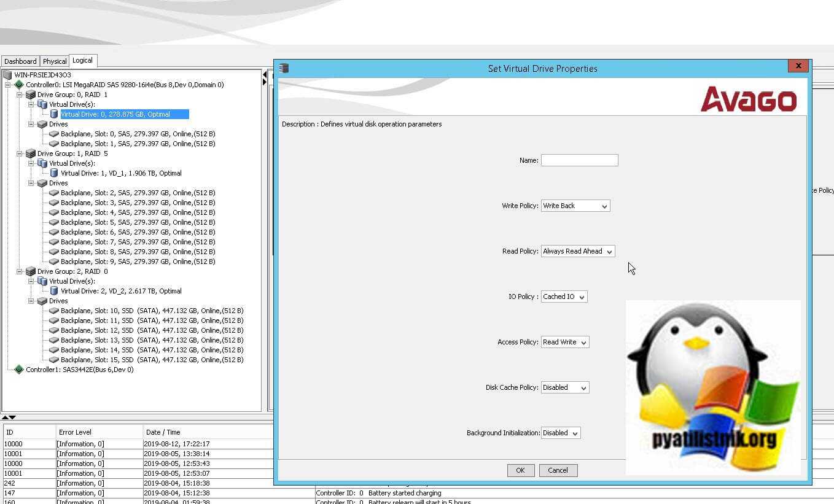
Task: Click the Controller0 LSI MegaRAID icon
Action: pos(19,85)
